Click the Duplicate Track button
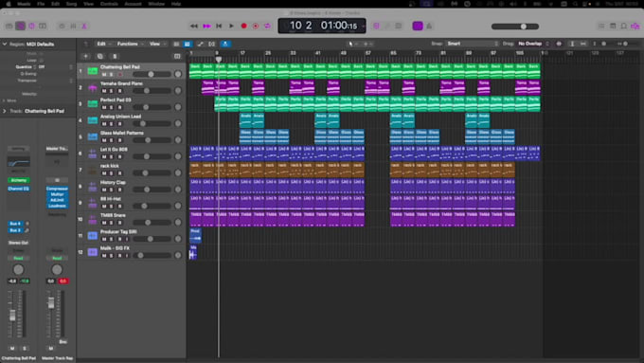The width and height of the screenshot is (644, 363). 99,56
